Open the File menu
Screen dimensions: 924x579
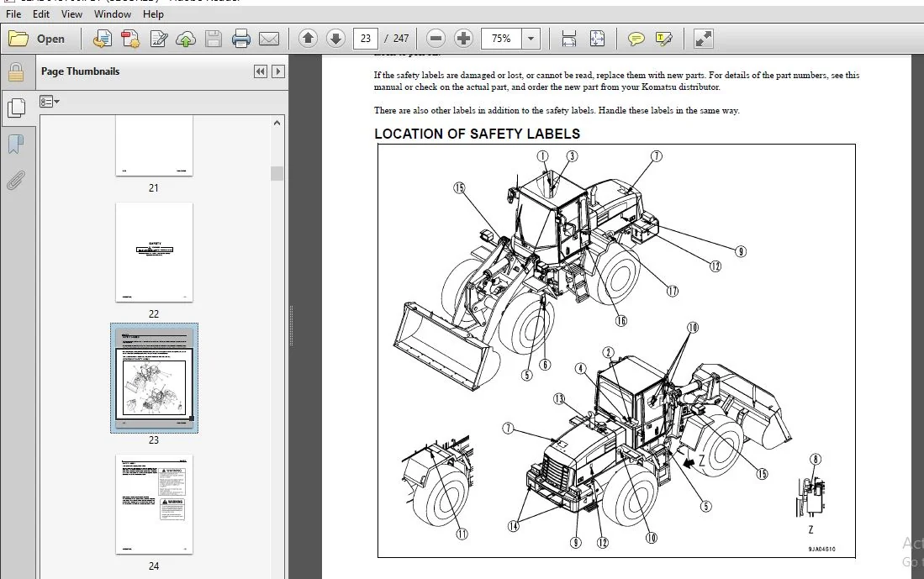(x=13, y=13)
